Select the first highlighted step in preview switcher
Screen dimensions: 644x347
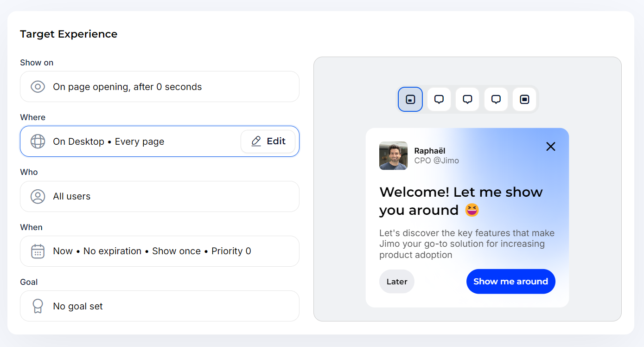[410, 99]
